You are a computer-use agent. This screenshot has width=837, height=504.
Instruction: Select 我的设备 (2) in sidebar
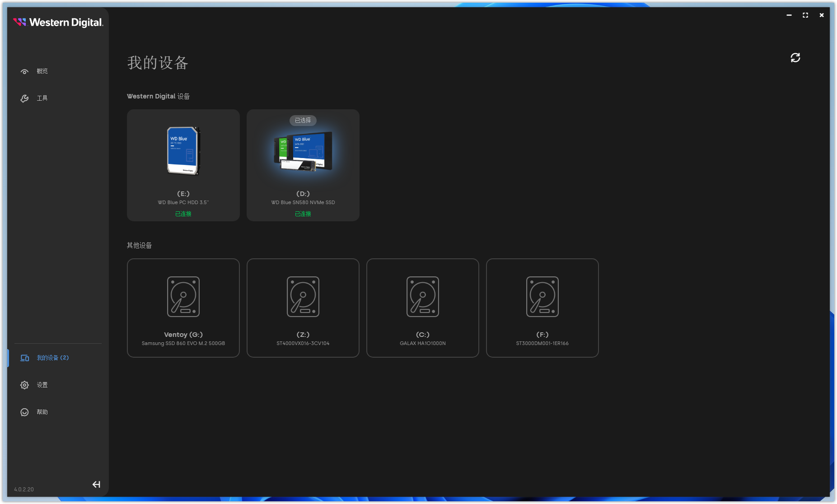pyautogui.click(x=52, y=358)
